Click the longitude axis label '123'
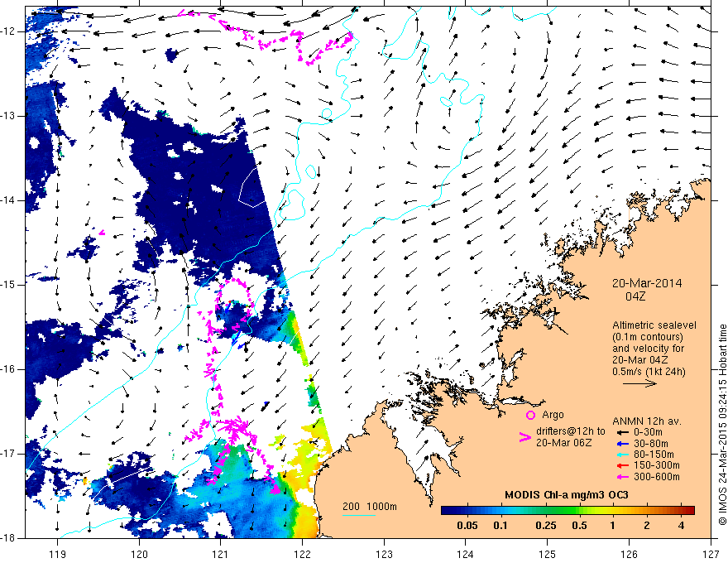Screen dimensions: 728x563 pos(384,554)
